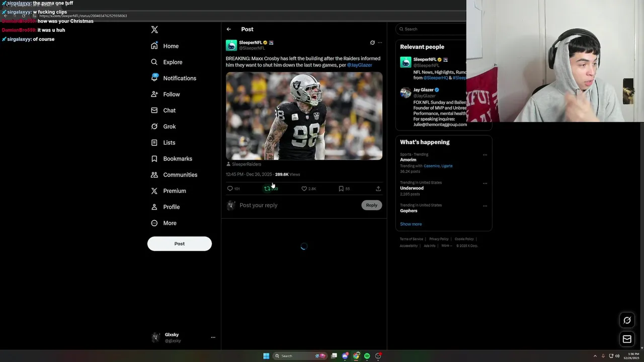Bookmark the post using the bookmark icon
644x362 pixels.
[x=341, y=189]
